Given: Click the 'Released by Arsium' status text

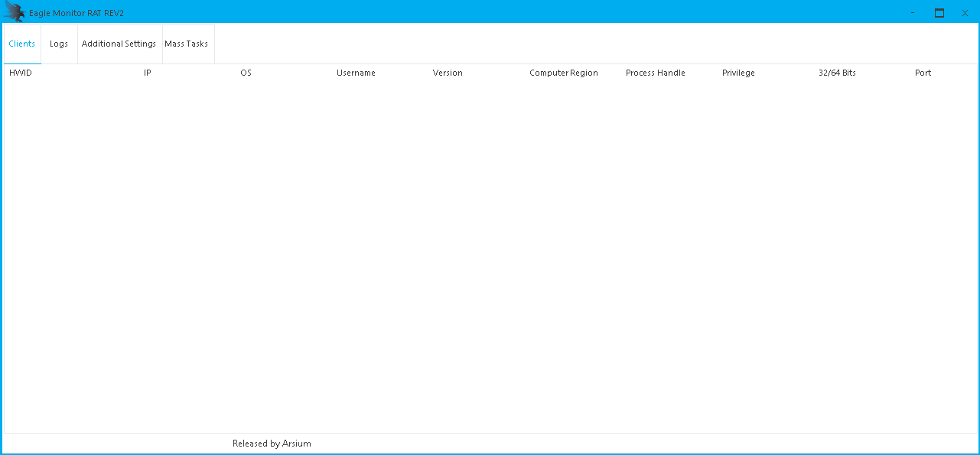Looking at the screenshot, I should 272,444.
